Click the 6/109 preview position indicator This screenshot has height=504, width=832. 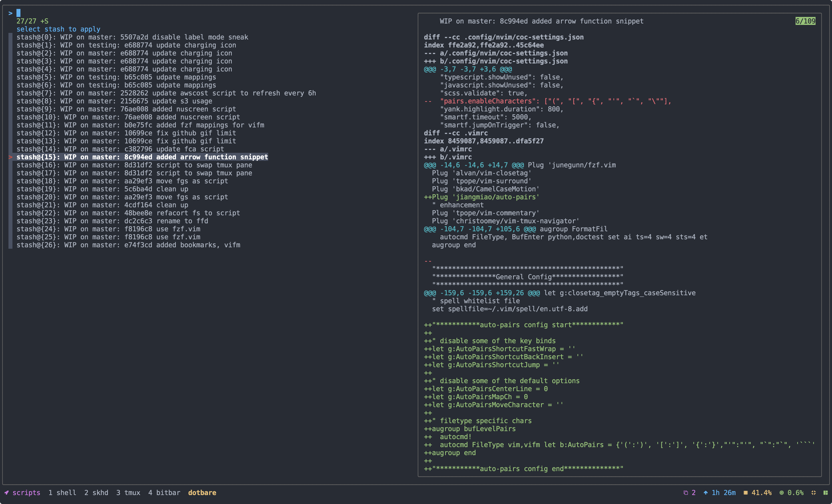pyautogui.click(x=805, y=21)
